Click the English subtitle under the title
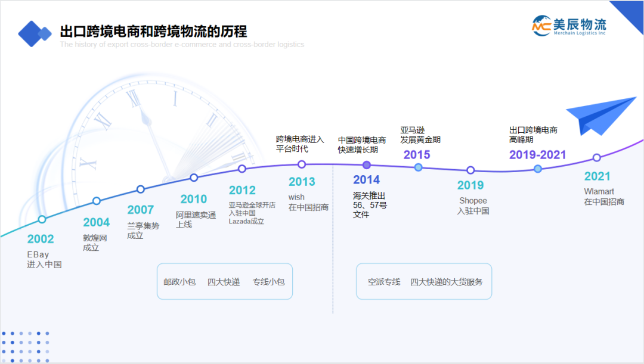Image resolution: width=644 pixels, height=364 pixels. 182,44
